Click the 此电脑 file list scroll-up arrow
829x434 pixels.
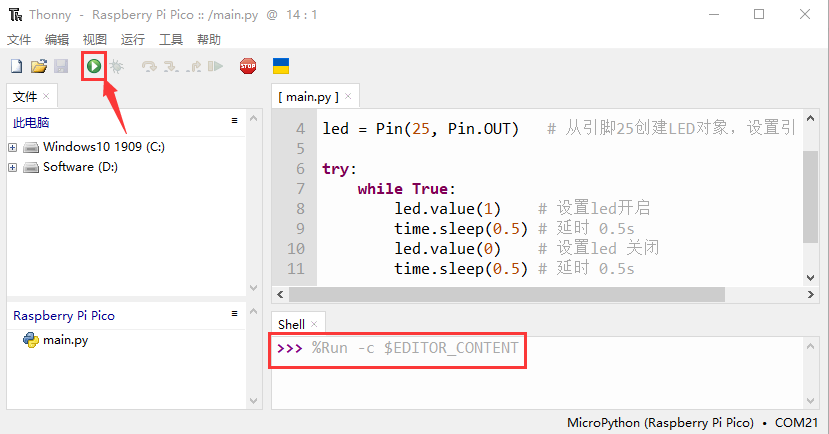(x=253, y=118)
